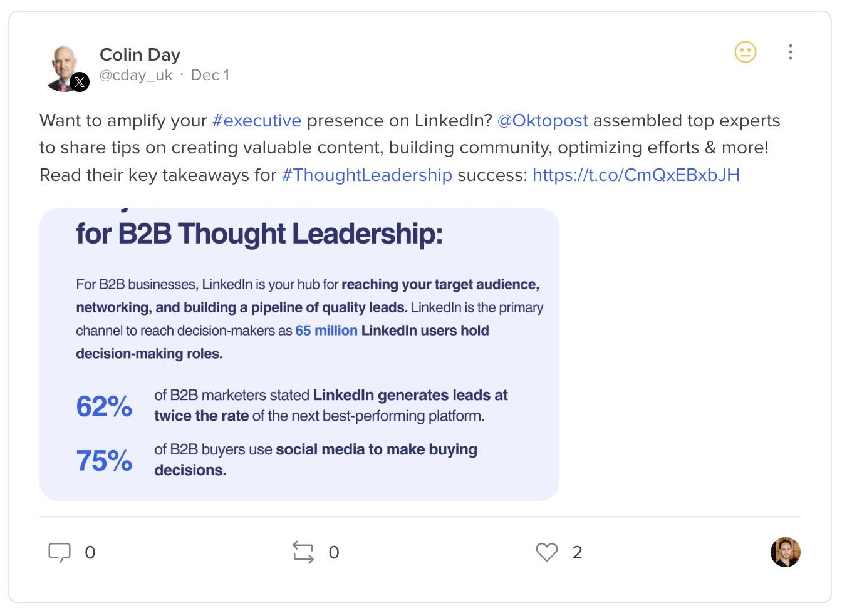The image size is (847, 616).
Task: Click the reply speech bubble icon
Action: [60, 552]
